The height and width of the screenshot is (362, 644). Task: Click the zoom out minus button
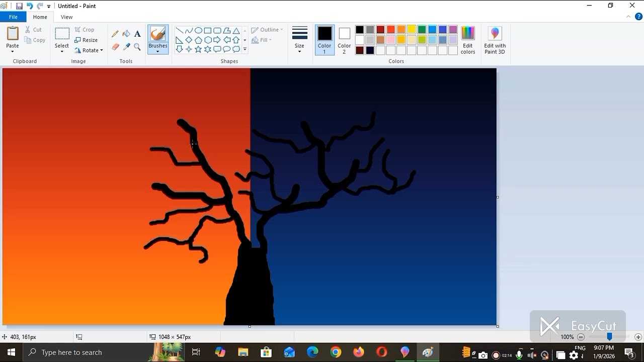[581, 337]
